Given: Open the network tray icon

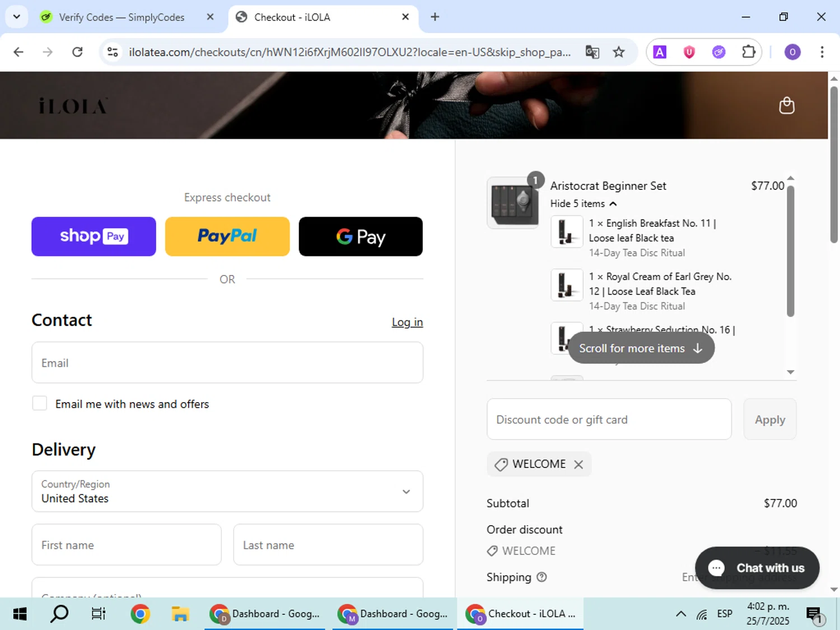Looking at the screenshot, I should (x=702, y=614).
